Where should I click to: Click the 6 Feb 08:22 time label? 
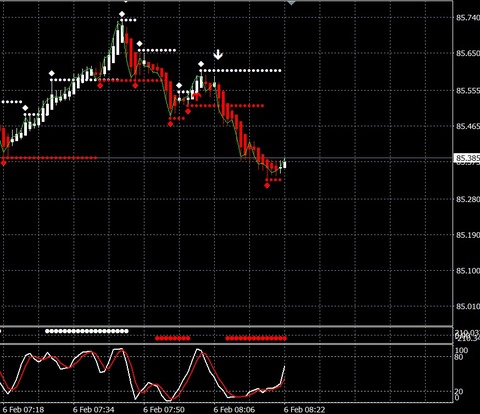pyautogui.click(x=304, y=409)
